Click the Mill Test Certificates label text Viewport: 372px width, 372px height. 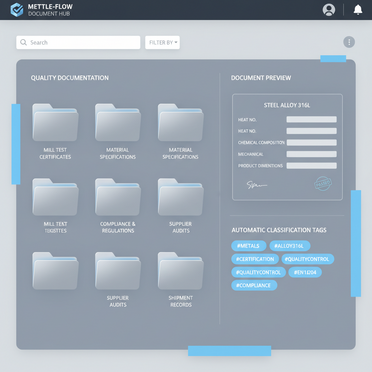(55, 153)
